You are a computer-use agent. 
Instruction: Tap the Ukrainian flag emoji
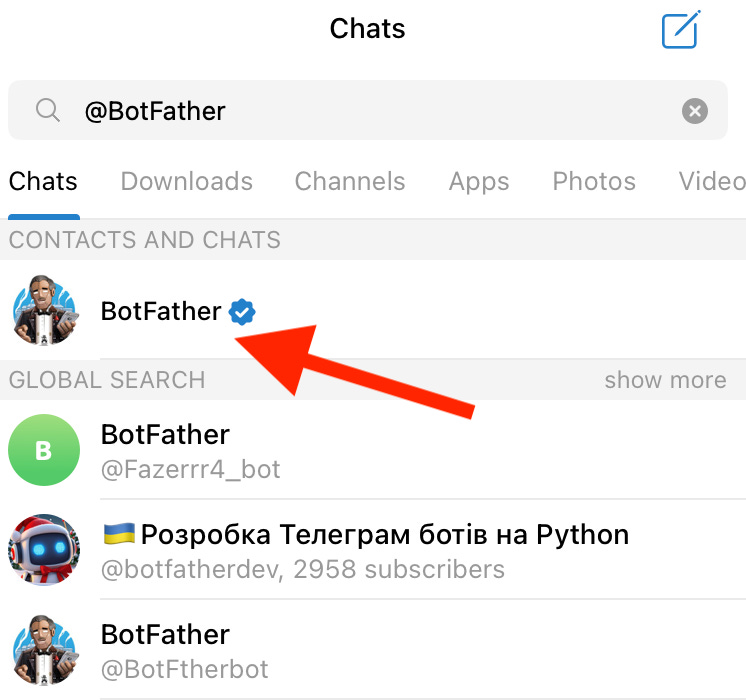(x=119, y=533)
